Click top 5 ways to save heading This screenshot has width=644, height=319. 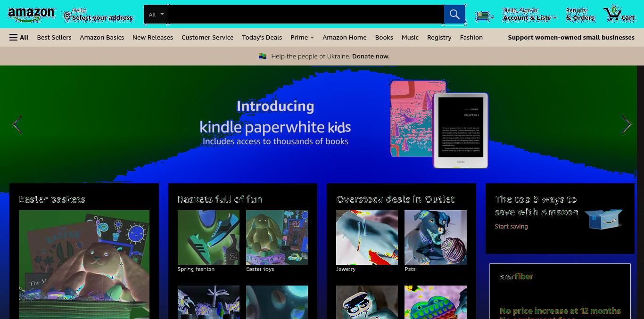point(536,206)
